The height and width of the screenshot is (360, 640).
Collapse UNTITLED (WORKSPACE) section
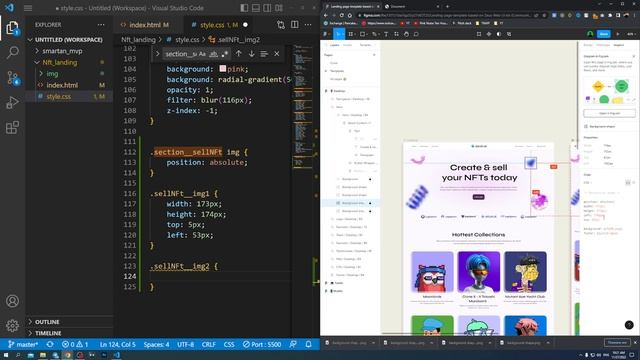tap(69, 40)
